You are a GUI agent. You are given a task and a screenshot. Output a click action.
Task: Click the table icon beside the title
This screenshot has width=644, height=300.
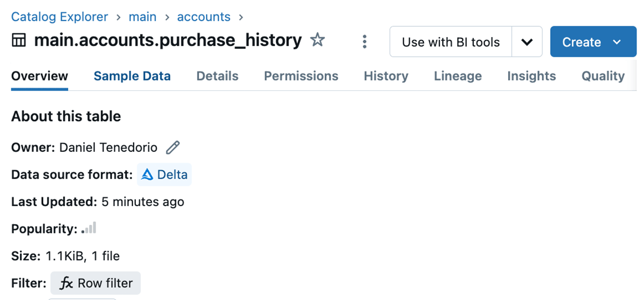(19, 41)
